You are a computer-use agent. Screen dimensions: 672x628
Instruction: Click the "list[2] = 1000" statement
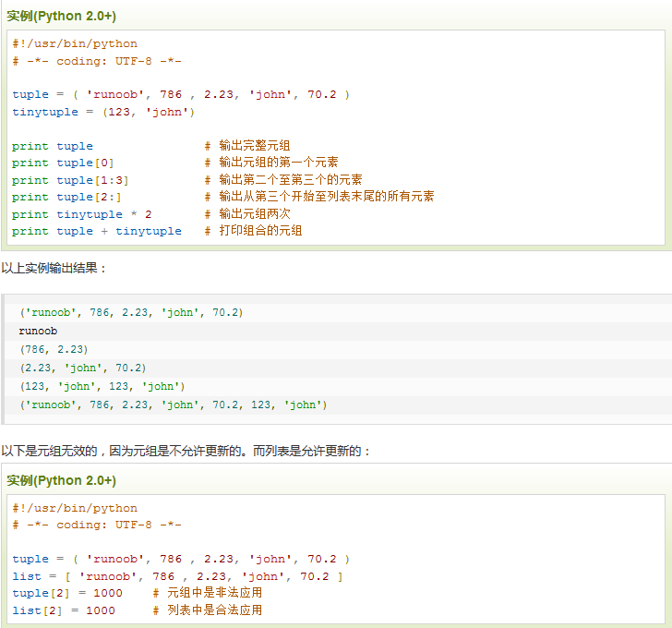64,610
